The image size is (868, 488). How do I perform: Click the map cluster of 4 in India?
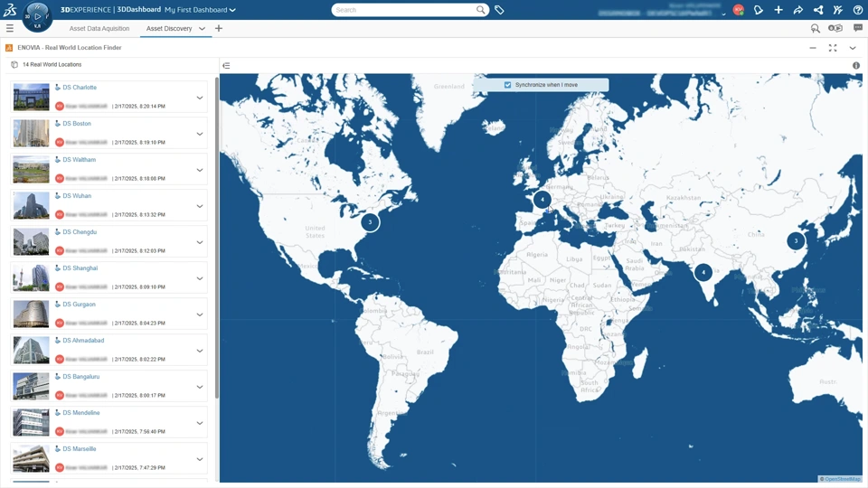[x=703, y=272]
